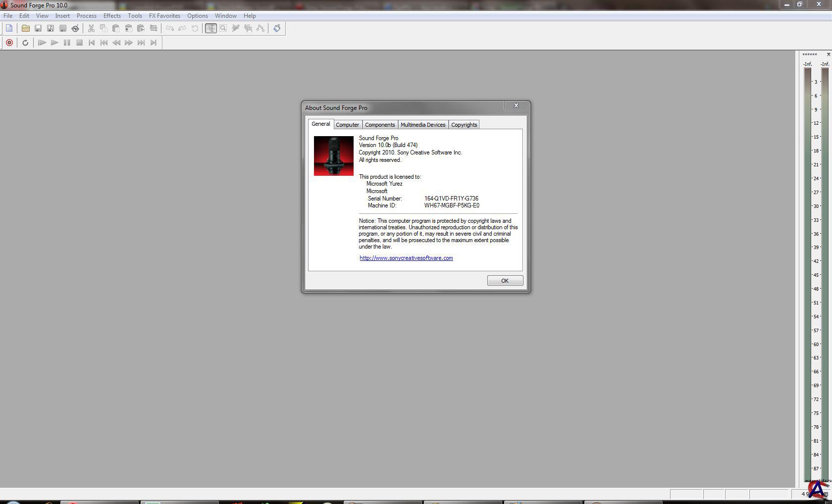Close the channel meters panel
The image size is (832, 504).
coord(829,54)
